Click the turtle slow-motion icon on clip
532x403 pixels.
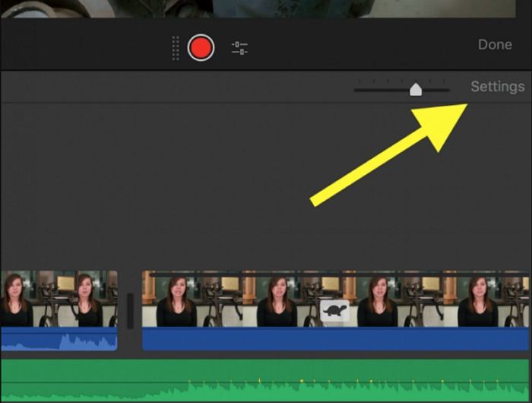(x=335, y=310)
